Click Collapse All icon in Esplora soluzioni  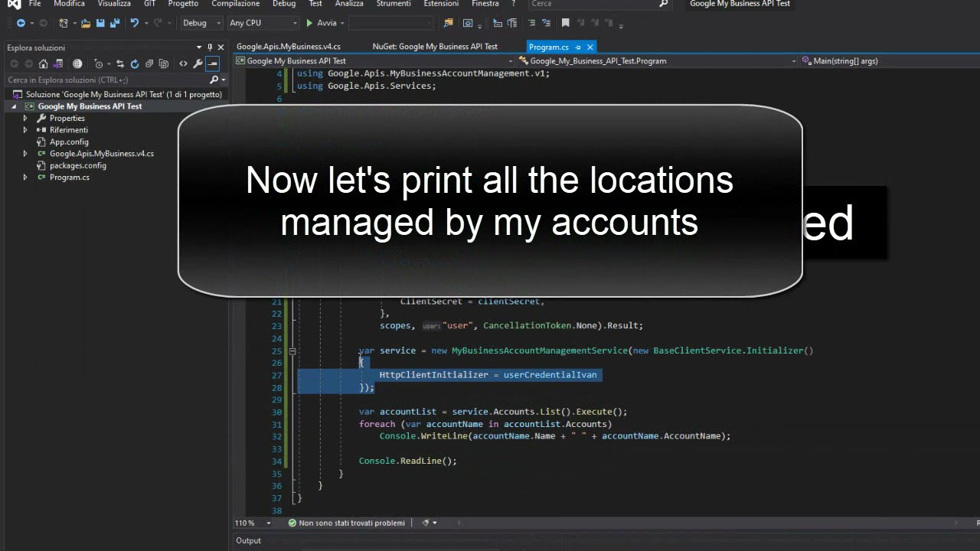pos(149,64)
